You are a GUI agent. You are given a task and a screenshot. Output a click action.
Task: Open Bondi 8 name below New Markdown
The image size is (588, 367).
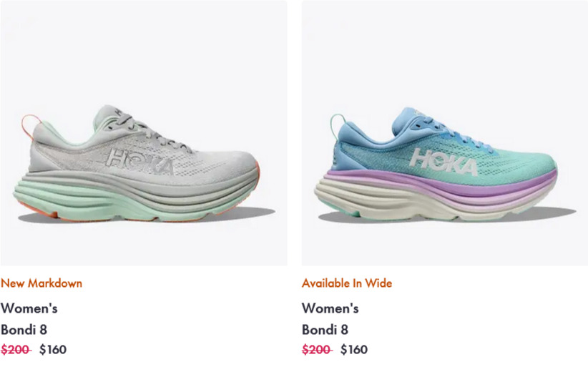coord(24,330)
